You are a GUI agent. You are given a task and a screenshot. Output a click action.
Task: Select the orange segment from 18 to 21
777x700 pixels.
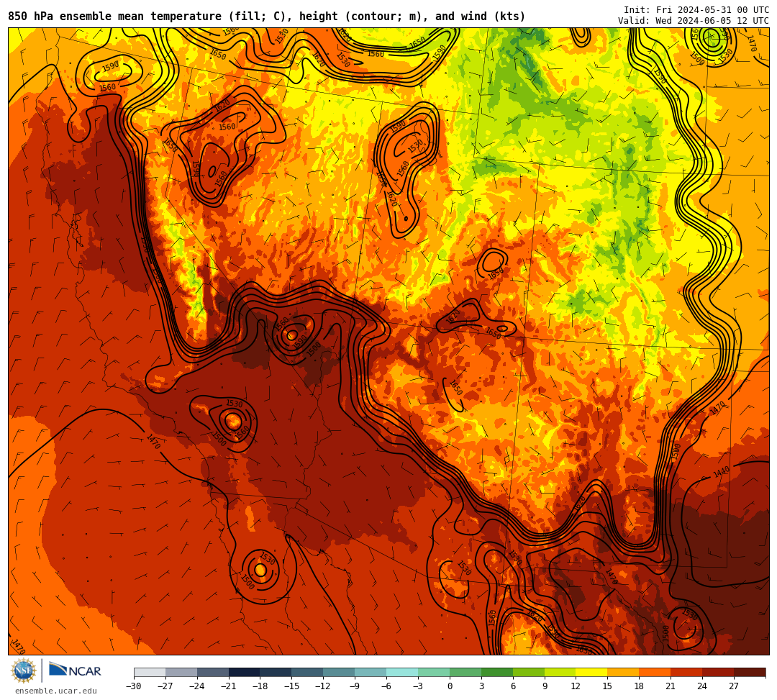[x=655, y=672]
